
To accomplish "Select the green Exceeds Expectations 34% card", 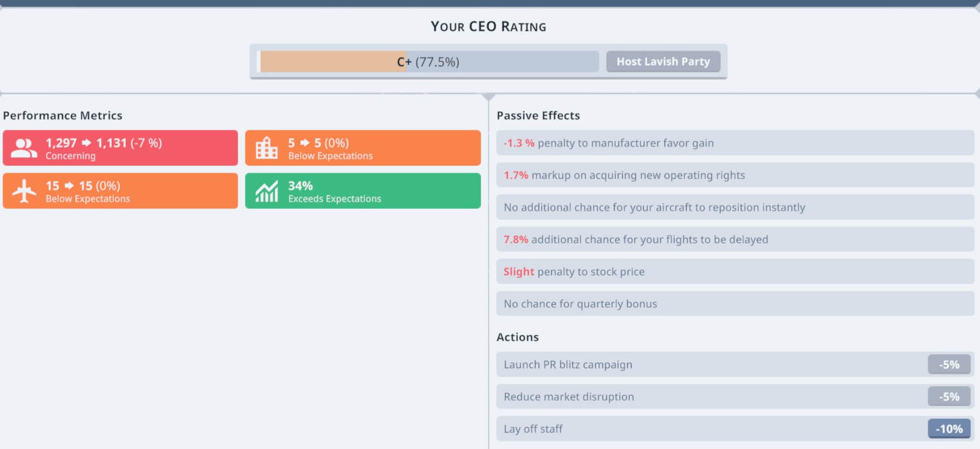I will click(x=363, y=191).
